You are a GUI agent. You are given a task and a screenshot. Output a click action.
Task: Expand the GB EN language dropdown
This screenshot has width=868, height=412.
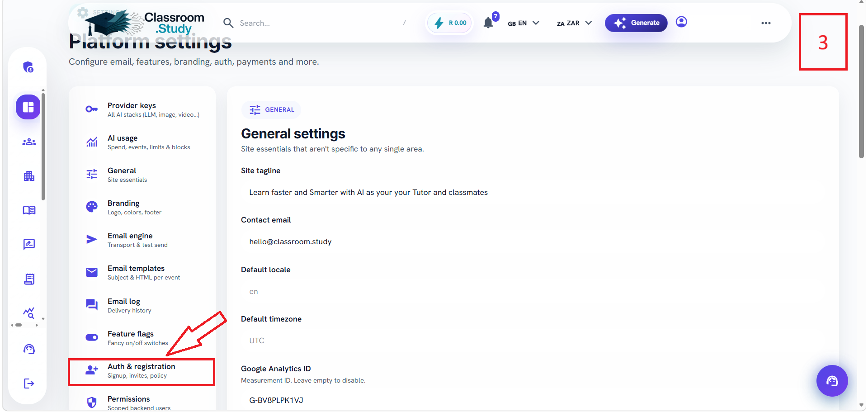pyautogui.click(x=524, y=23)
